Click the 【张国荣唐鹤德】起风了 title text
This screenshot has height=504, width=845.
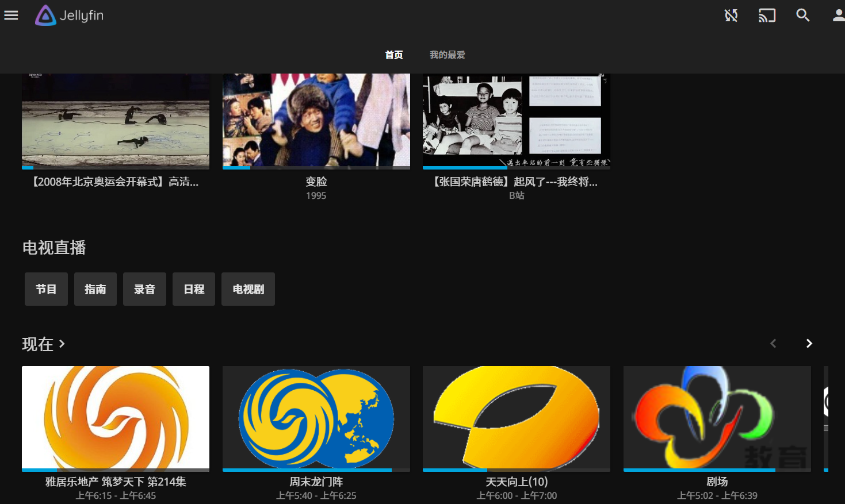click(x=517, y=182)
